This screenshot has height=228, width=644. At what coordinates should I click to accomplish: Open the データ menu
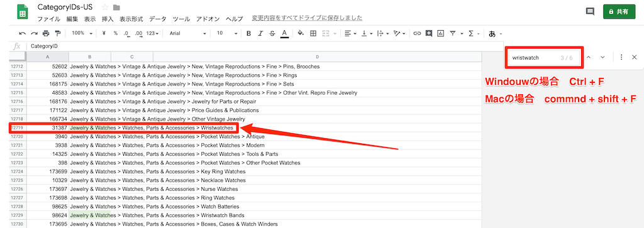coord(158,19)
